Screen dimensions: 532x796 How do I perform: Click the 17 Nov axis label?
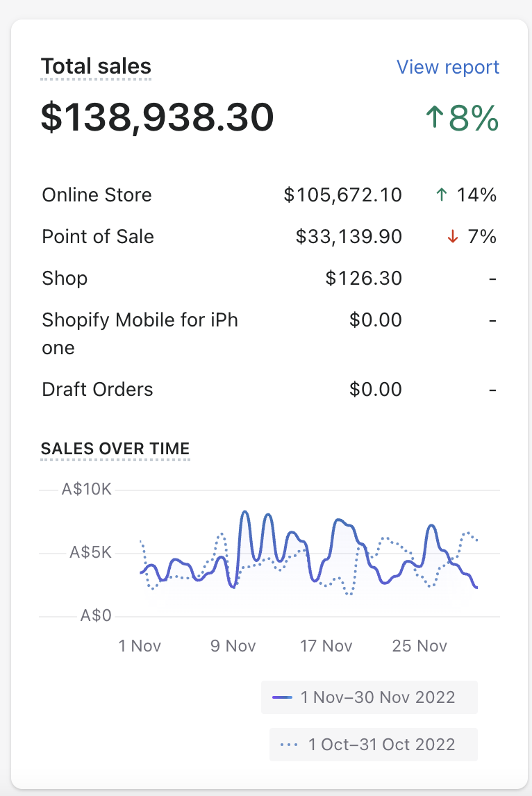(326, 646)
